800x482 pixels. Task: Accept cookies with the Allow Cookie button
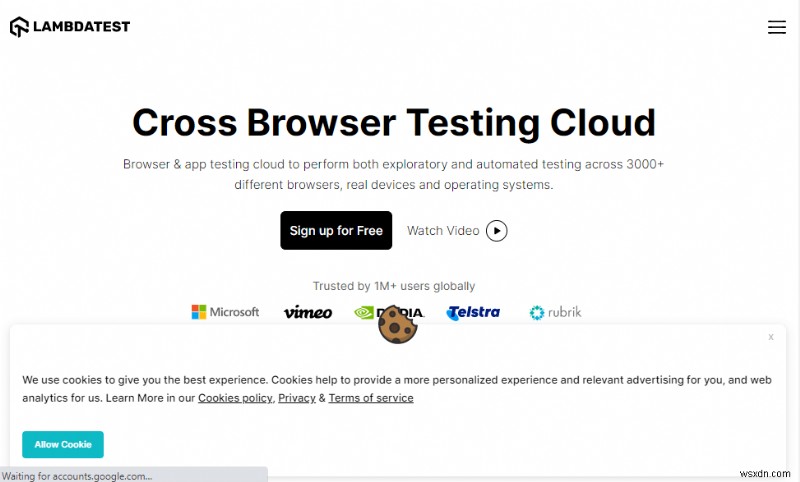click(63, 444)
